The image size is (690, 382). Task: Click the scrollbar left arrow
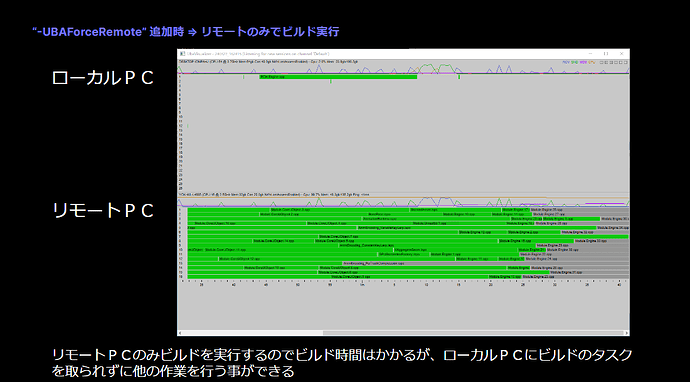pos(180,333)
